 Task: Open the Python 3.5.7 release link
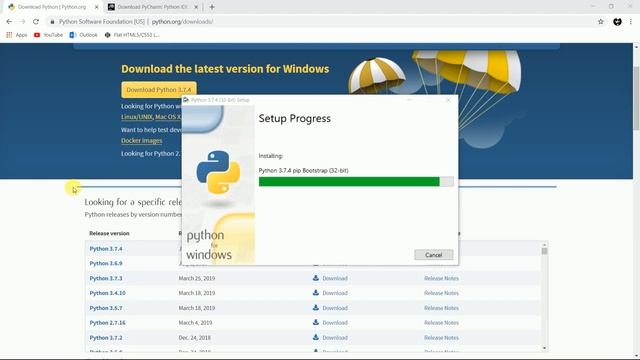click(x=106, y=308)
